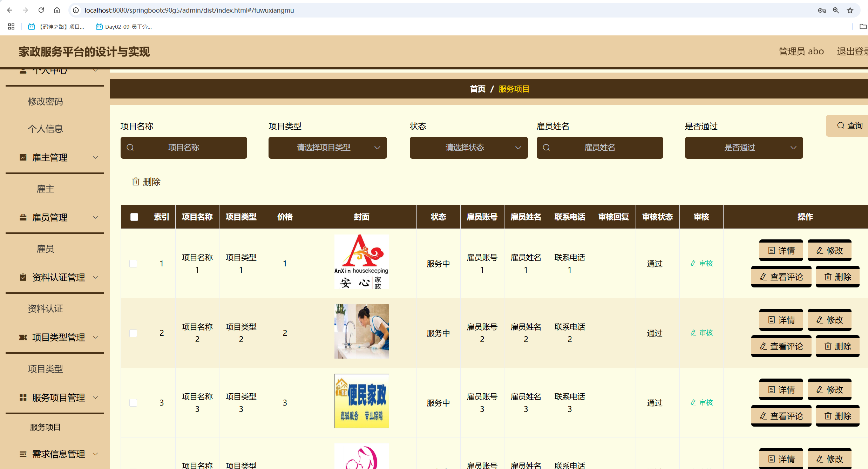The image size is (868, 469).
Task: Collapse the 资料认证管理 menu chevron
Action: coord(95,277)
